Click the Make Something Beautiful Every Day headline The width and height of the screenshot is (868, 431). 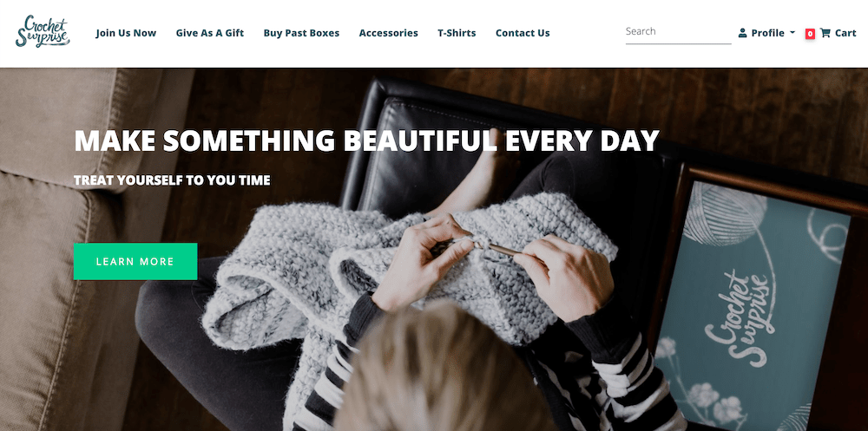366,140
